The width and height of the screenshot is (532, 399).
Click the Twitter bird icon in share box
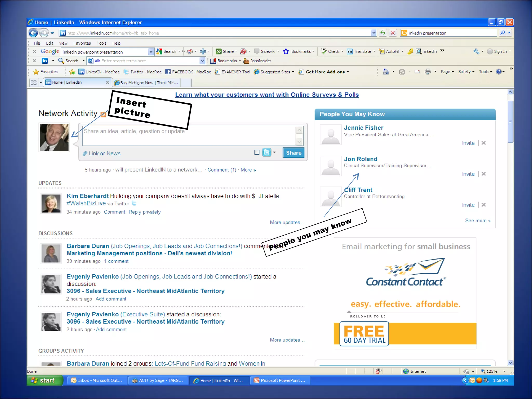tap(267, 152)
